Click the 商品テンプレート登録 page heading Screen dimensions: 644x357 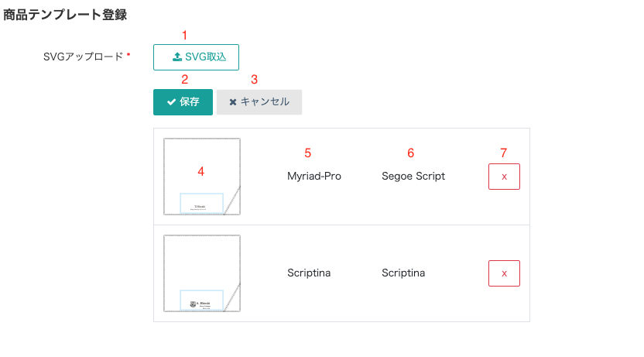pos(65,15)
